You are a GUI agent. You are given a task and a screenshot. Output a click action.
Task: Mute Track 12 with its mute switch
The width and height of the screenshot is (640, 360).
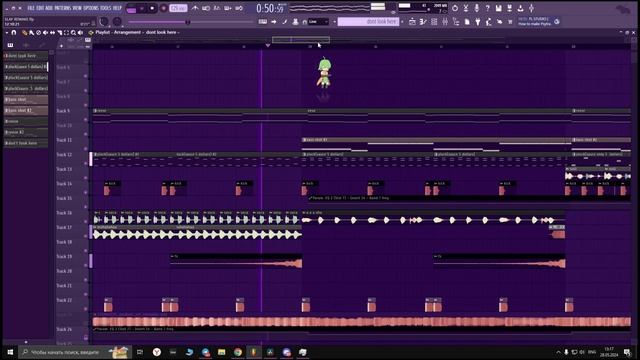click(x=86, y=163)
